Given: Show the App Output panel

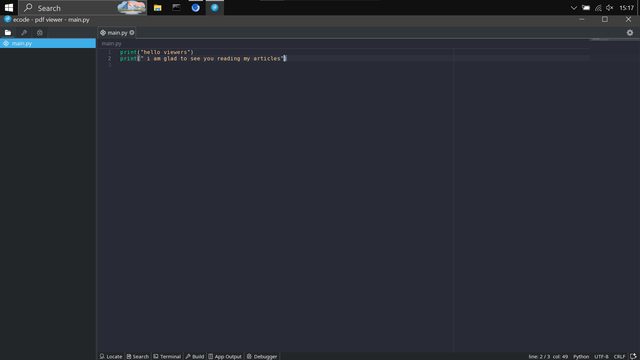Looking at the screenshot, I should click(x=225, y=356).
